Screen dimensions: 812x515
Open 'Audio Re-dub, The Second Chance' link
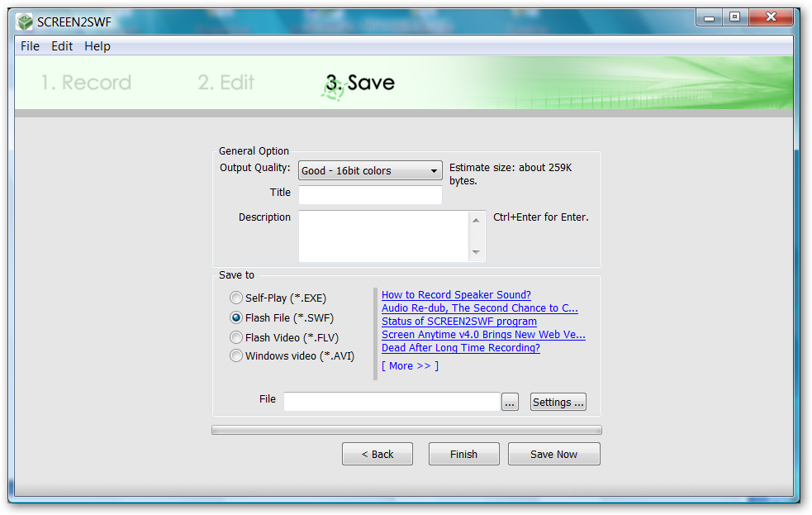point(480,308)
